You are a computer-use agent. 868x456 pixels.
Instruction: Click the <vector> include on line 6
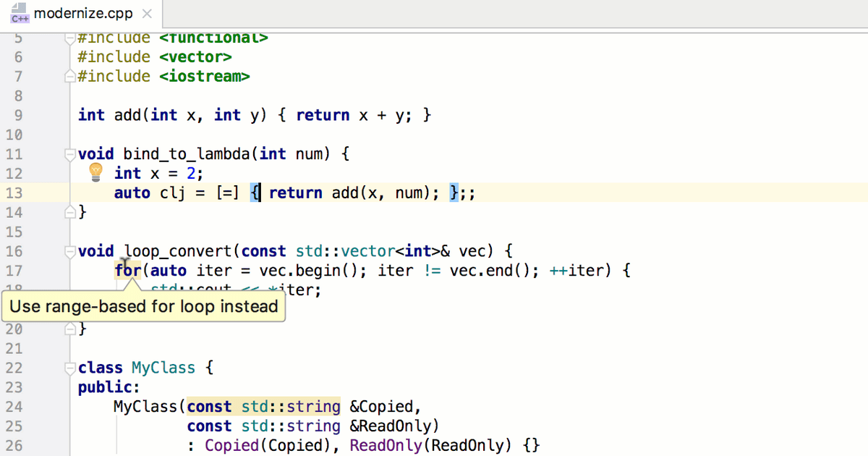pyautogui.click(x=196, y=56)
